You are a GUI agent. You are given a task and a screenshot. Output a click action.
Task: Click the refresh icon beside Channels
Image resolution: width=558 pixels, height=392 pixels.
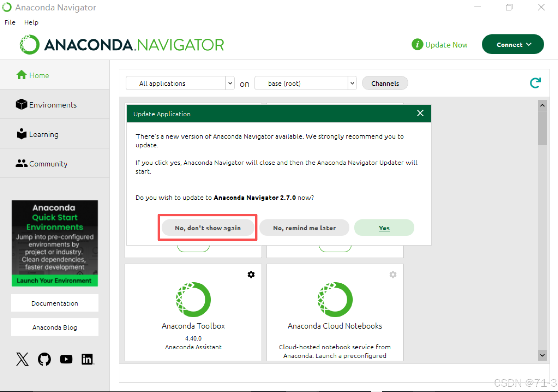(x=535, y=83)
